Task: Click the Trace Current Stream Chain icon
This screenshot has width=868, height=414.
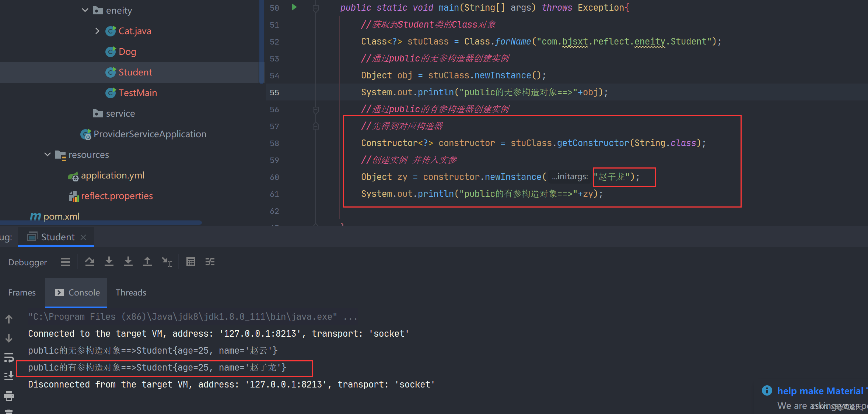Action: [x=210, y=262]
